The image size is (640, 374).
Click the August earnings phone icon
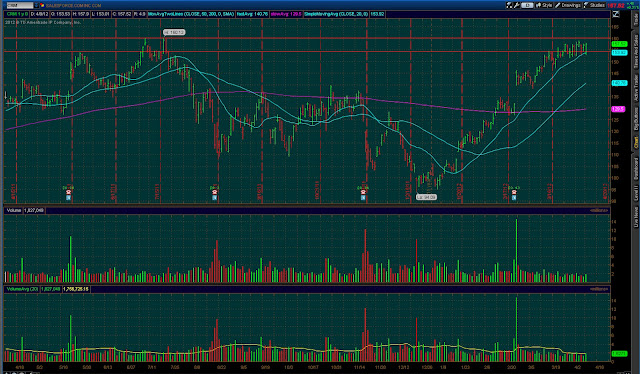(x=215, y=192)
